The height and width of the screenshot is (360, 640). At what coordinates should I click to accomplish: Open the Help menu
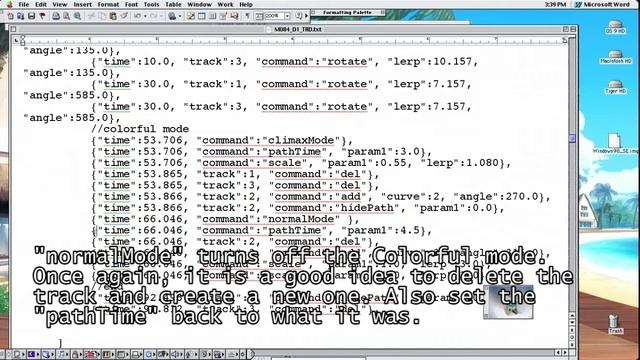click(245, 4)
